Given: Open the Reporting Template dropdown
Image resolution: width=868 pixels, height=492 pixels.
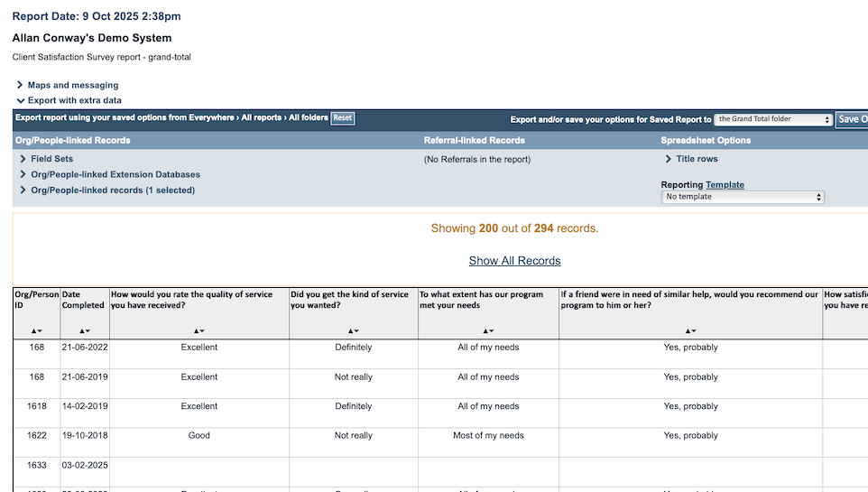Looking at the screenshot, I should (743, 197).
